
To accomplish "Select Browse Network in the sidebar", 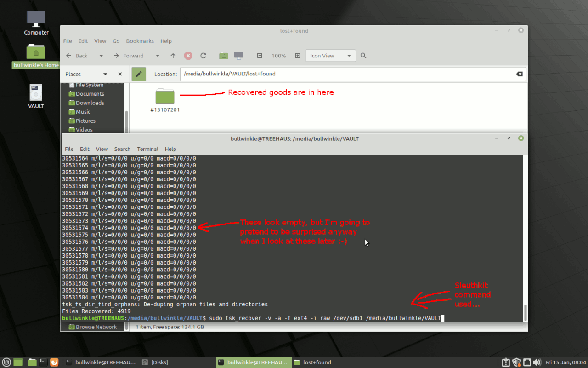I will click(x=92, y=327).
